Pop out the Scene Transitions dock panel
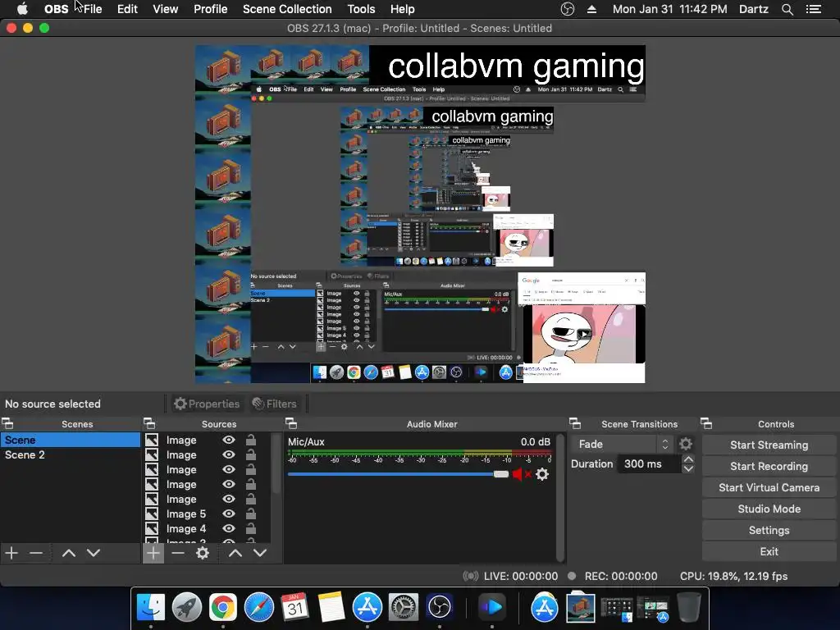Screen dimensions: 840x630 point(575,424)
